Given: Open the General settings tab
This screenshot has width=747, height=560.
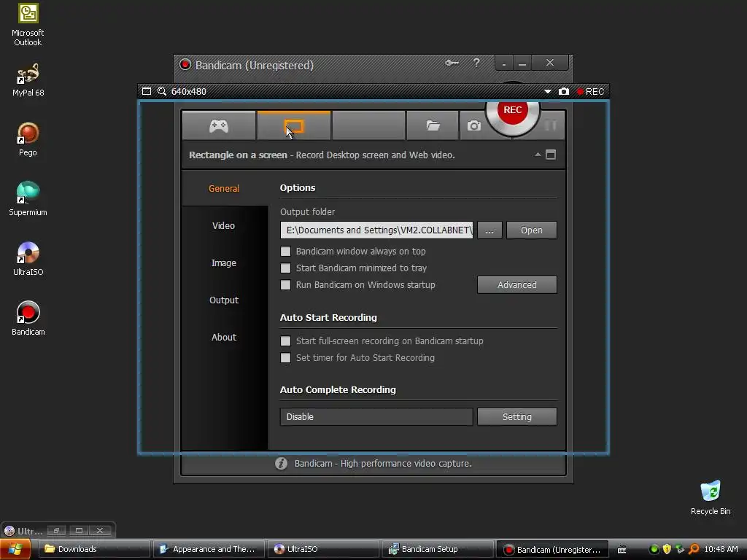Looking at the screenshot, I should [x=224, y=189].
